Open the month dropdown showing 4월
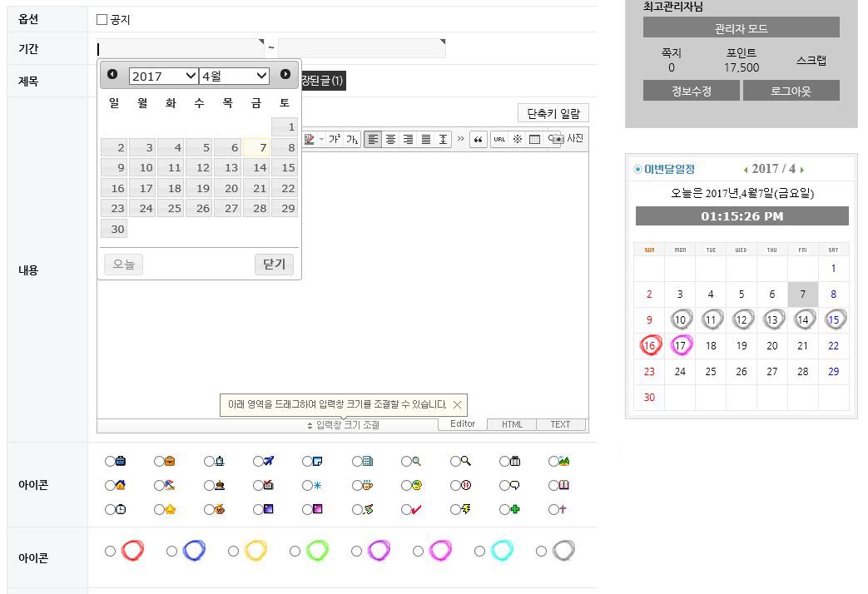Screen dimensions: 868x594 tap(234, 77)
